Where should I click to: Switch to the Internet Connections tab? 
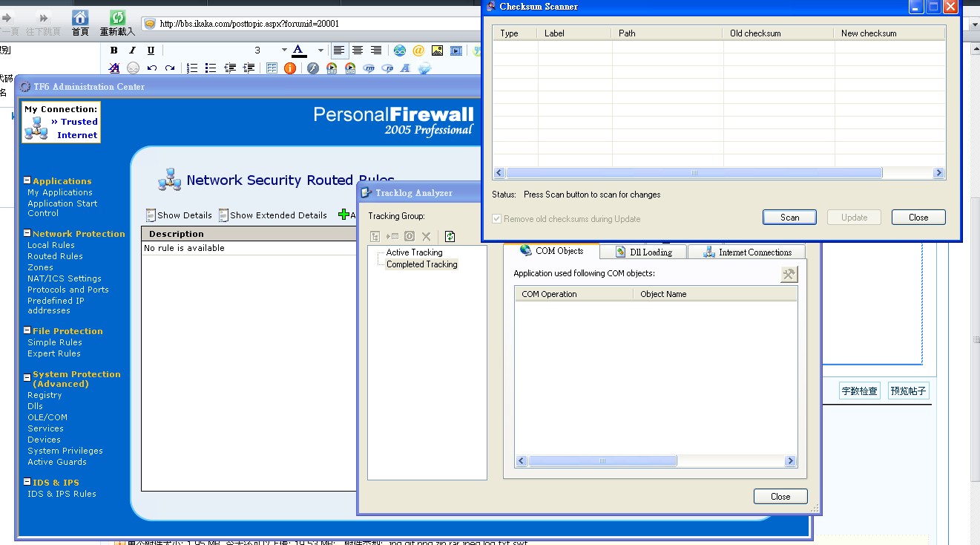tap(746, 252)
